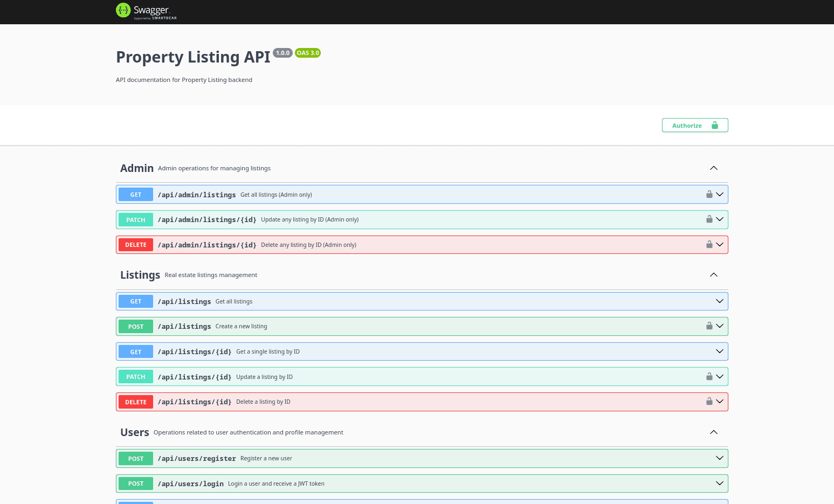Click the 'Get all listings (Admin only)' description
This screenshot has height=504, width=834.
click(x=276, y=195)
